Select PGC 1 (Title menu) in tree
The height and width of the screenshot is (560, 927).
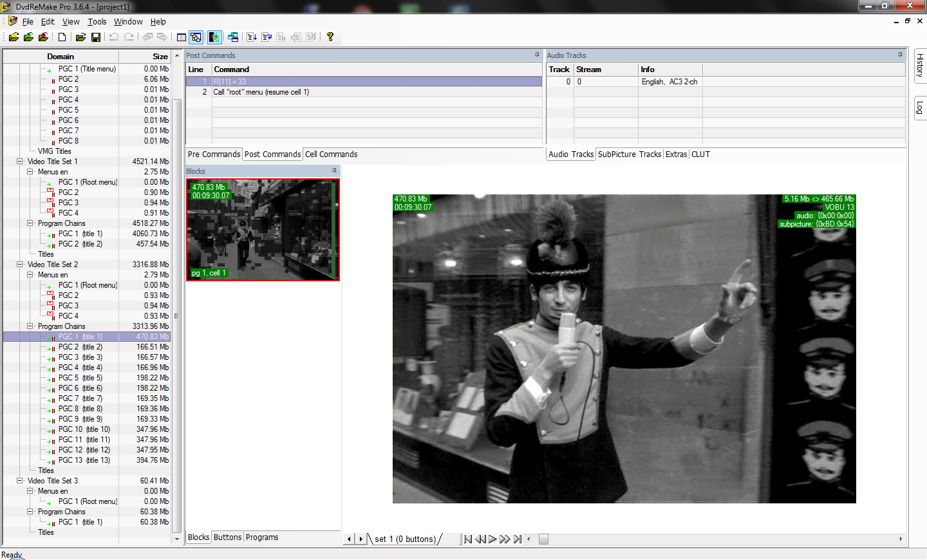[x=87, y=69]
